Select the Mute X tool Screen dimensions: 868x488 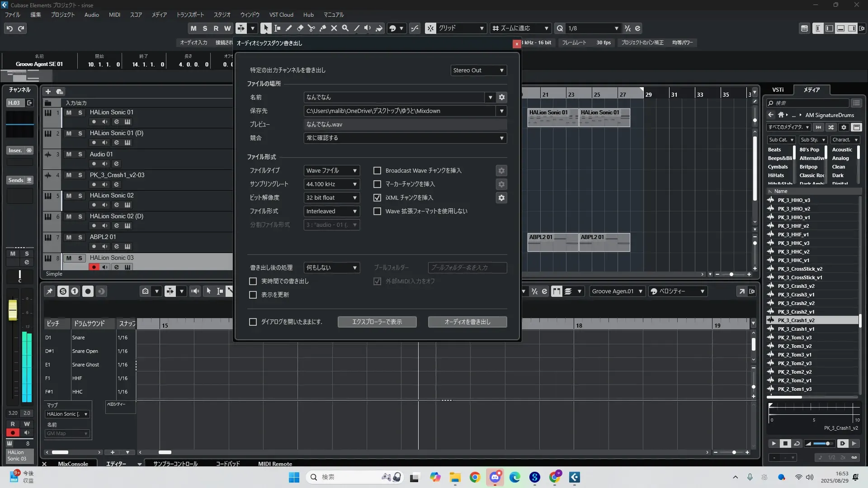pyautogui.click(x=334, y=28)
